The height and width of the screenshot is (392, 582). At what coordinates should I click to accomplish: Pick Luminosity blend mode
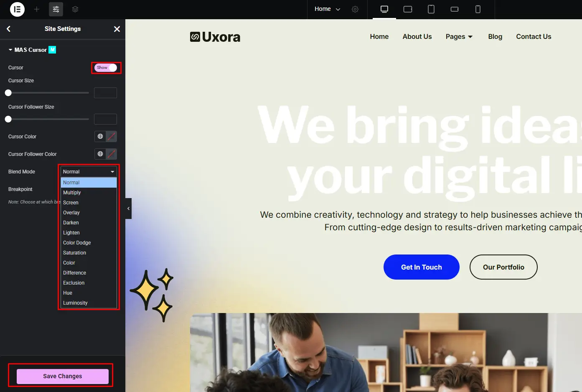click(x=89, y=303)
